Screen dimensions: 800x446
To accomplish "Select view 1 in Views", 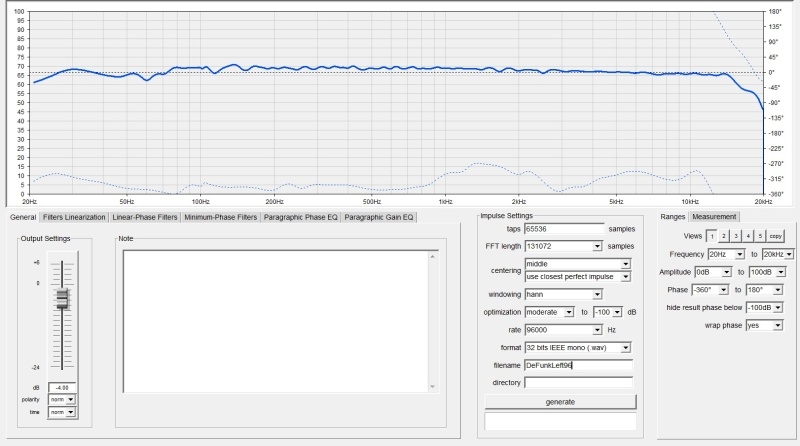I will click(x=712, y=236).
